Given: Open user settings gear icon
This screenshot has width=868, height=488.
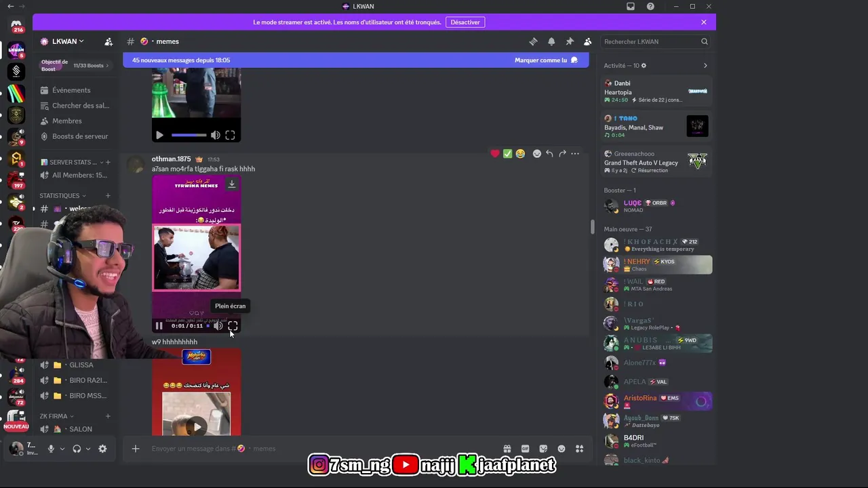Looking at the screenshot, I should [102, 449].
